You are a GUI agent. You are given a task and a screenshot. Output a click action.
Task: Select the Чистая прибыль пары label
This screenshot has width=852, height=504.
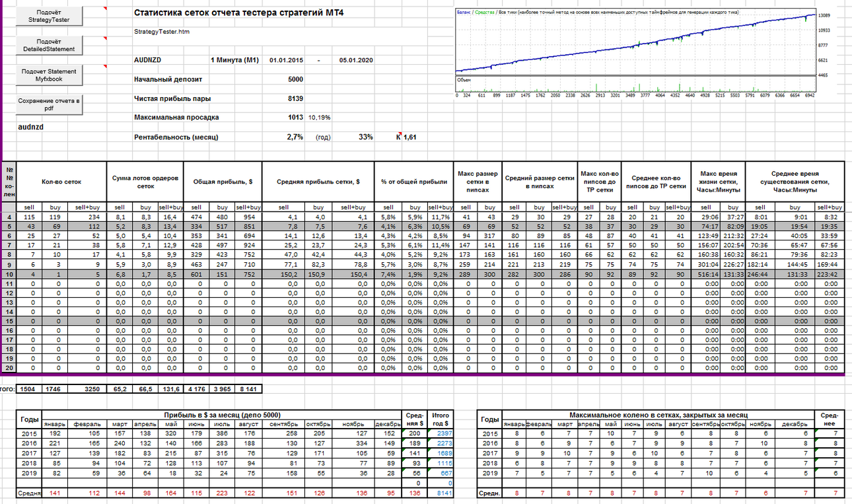coord(172,98)
